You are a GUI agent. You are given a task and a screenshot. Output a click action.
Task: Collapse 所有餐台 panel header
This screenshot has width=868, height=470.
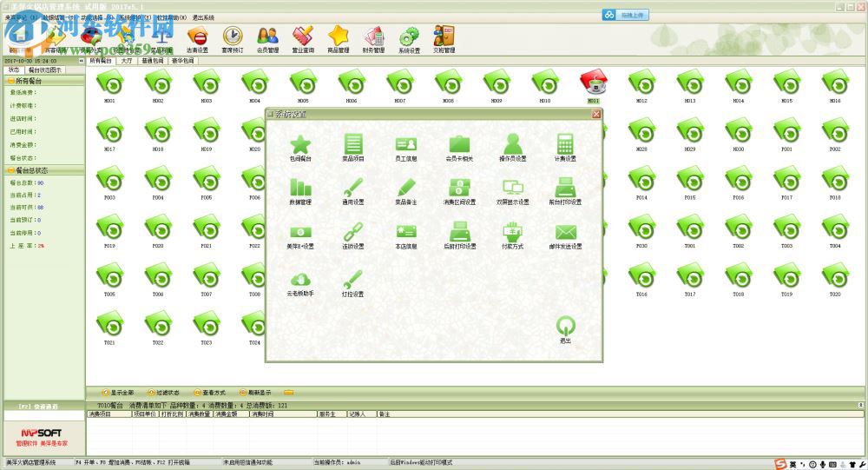coord(44,81)
